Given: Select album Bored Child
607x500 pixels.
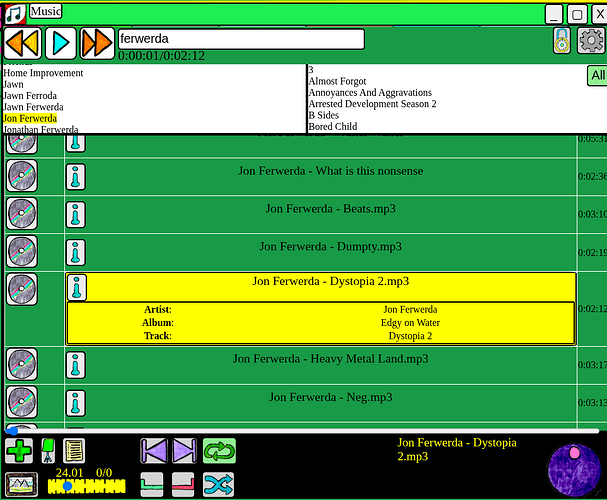Looking at the screenshot, I should coord(333,127).
